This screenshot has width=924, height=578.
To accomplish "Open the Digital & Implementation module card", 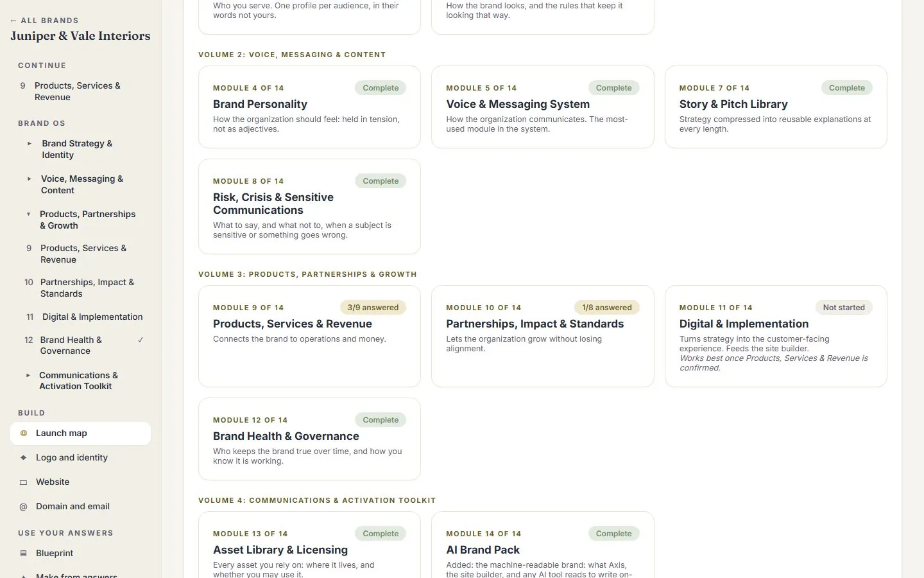I will tap(776, 337).
